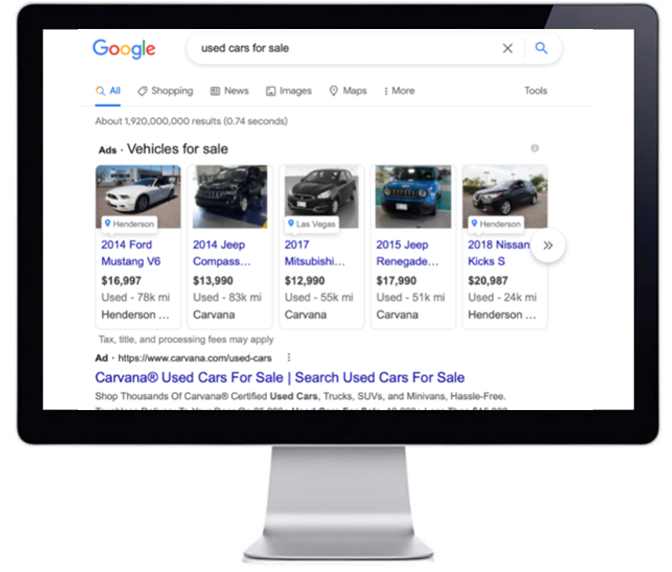The width and height of the screenshot is (672, 572).
Task: Click the Google logo
Action: point(124,49)
